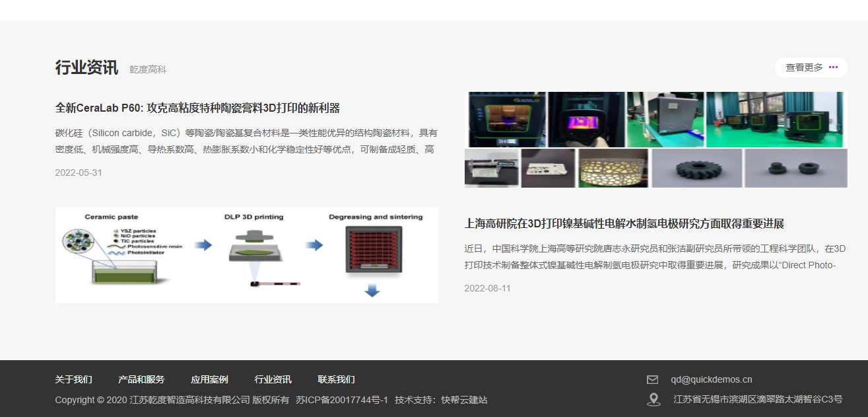Click the thermal camera photo in the collage
Image resolution: width=868 pixels, height=417 pixels.
tap(586, 119)
